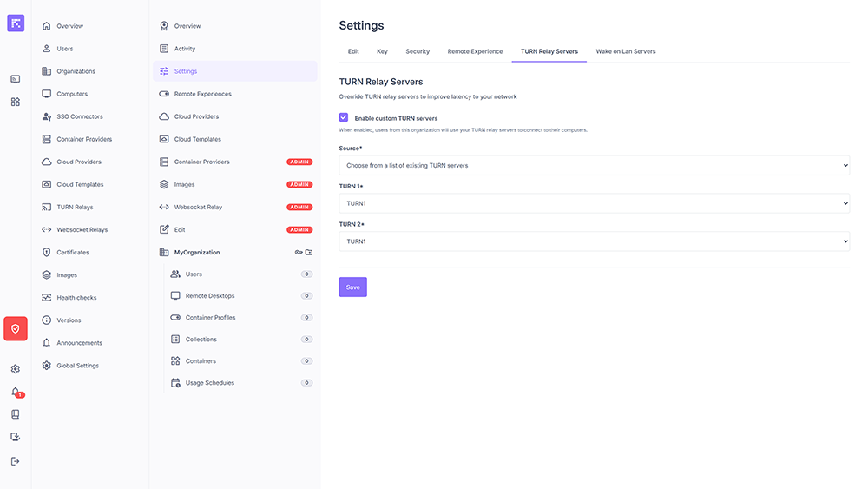
Task: Go to TURN Relays in admin sidebar
Action: (x=75, y=208)
